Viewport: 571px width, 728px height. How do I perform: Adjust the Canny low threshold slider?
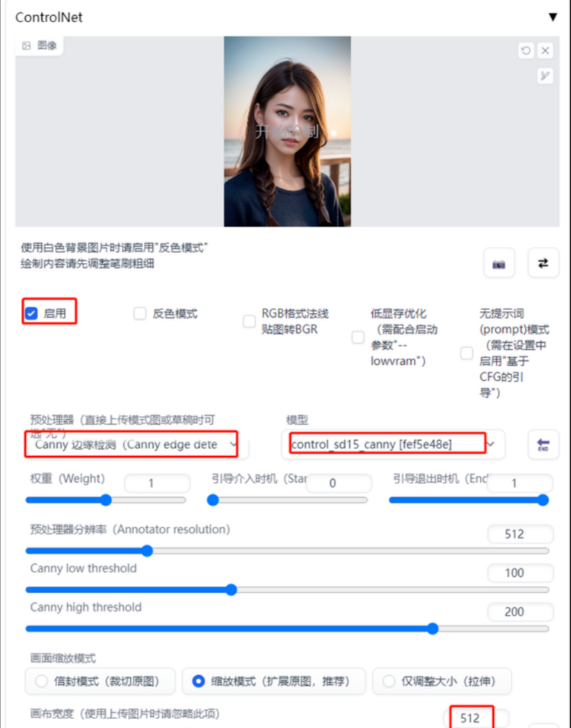pyautogui.click(x=287, y=590)
